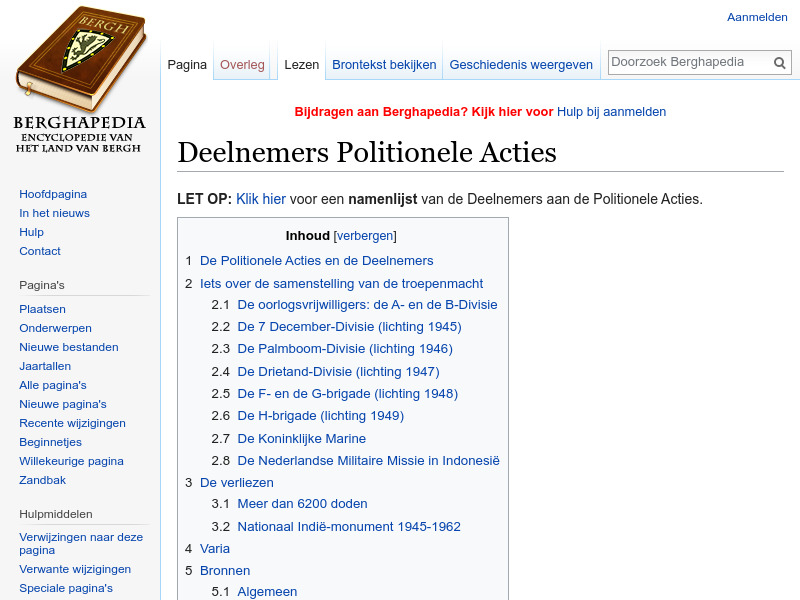
Task: Click the Klik hier link for namenlijst
Action: (x=260, y=199)
